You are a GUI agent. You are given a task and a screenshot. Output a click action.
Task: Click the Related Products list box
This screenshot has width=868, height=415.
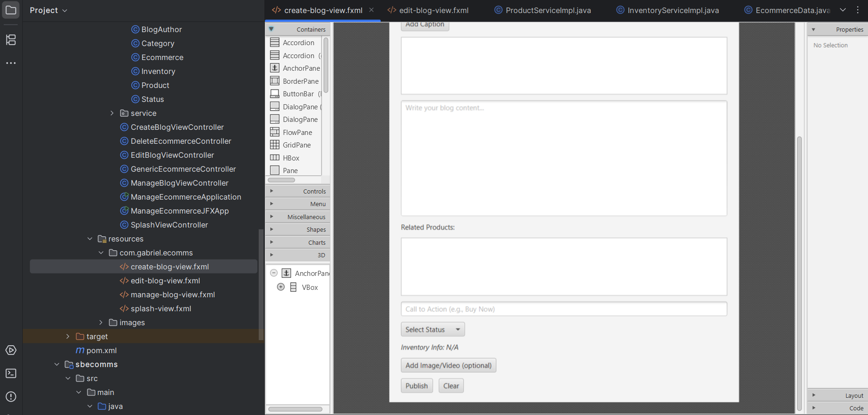point(564,267)
